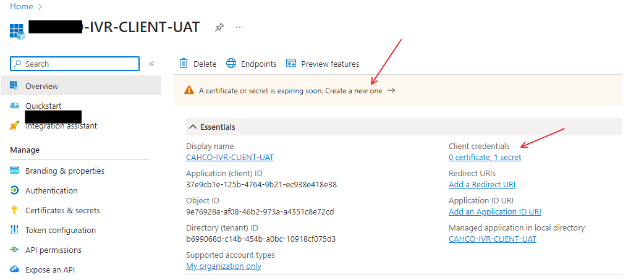Viewport: 644px width, 280px height.
Task: Click the Quickstart cloud icon
Action: point(15,106)
